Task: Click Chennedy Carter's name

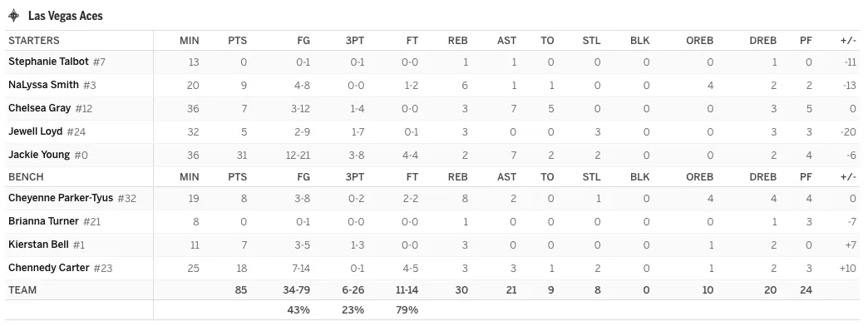Action: click(49, 267)
